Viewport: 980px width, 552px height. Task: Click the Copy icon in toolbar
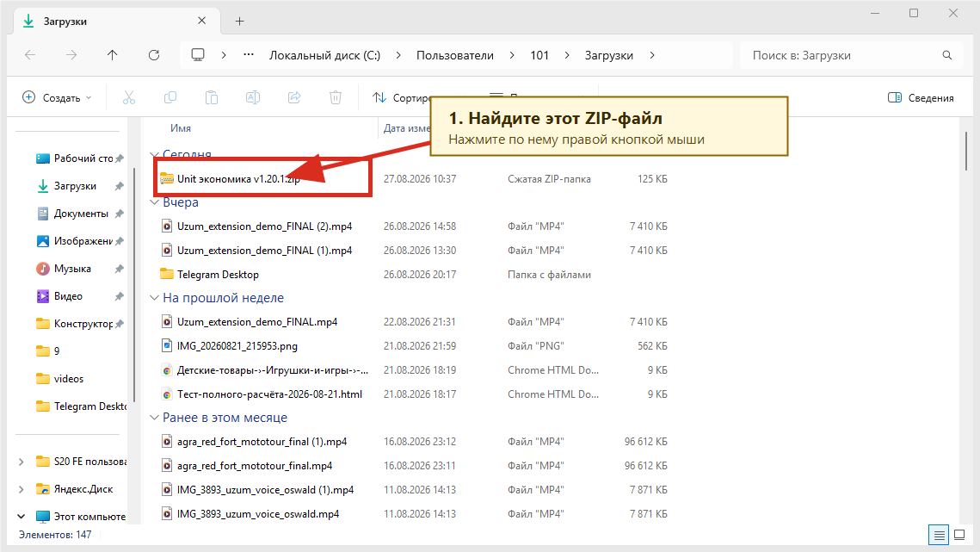[x=170, y=97]
